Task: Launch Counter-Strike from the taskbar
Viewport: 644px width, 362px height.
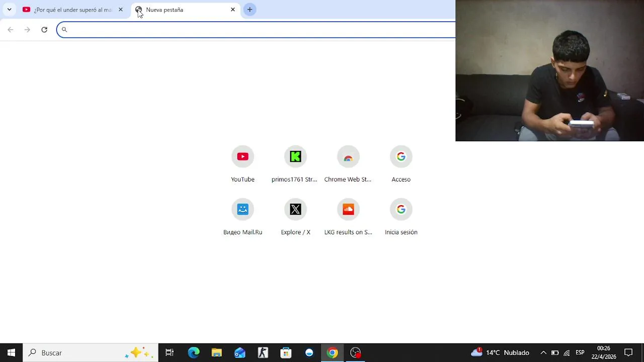Action: pos(263,352)
